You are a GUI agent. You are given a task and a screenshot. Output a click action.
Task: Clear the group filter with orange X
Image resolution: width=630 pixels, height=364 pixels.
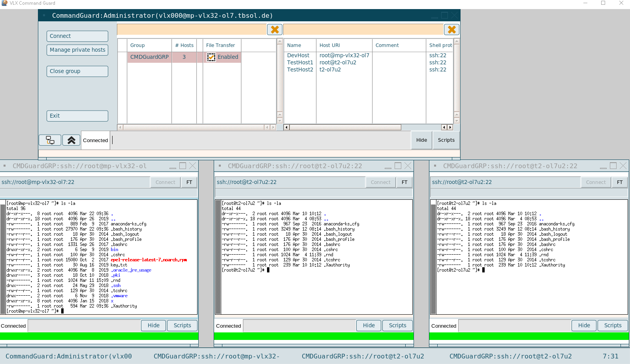pos(275,30)
